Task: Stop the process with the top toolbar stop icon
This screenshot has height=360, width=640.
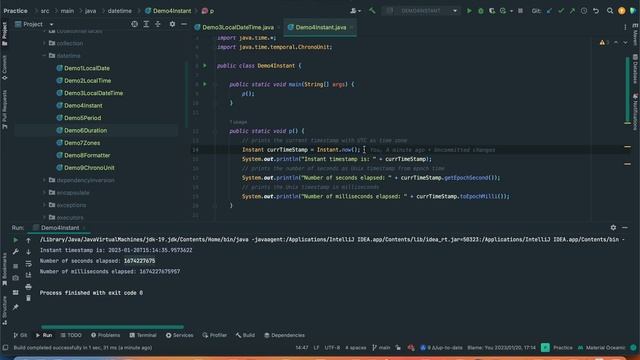Action: point(520,11)
